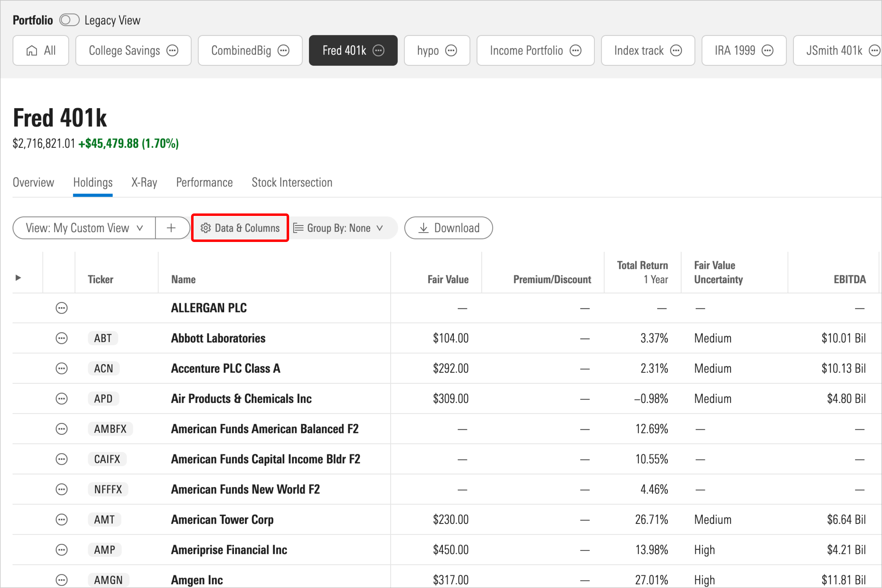Open row options for American Funds New World
The width and height of the screenshot is (882, 588).
click(62, 489)
